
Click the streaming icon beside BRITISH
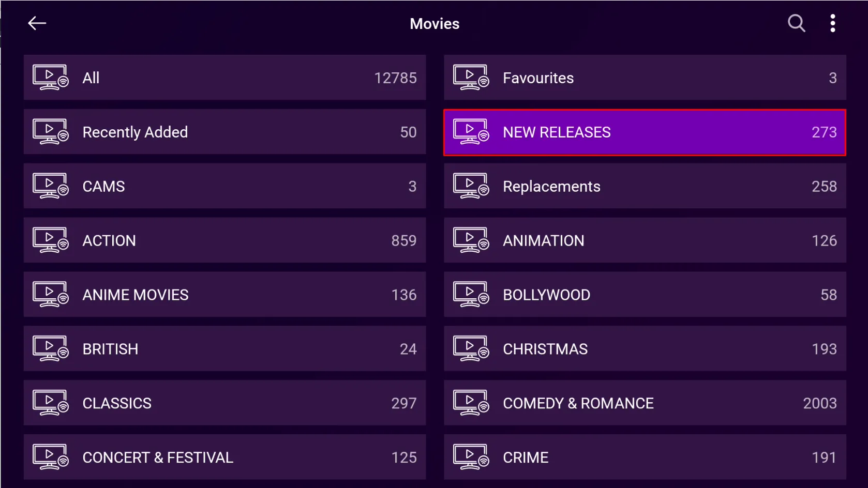(x=51, y=349)
